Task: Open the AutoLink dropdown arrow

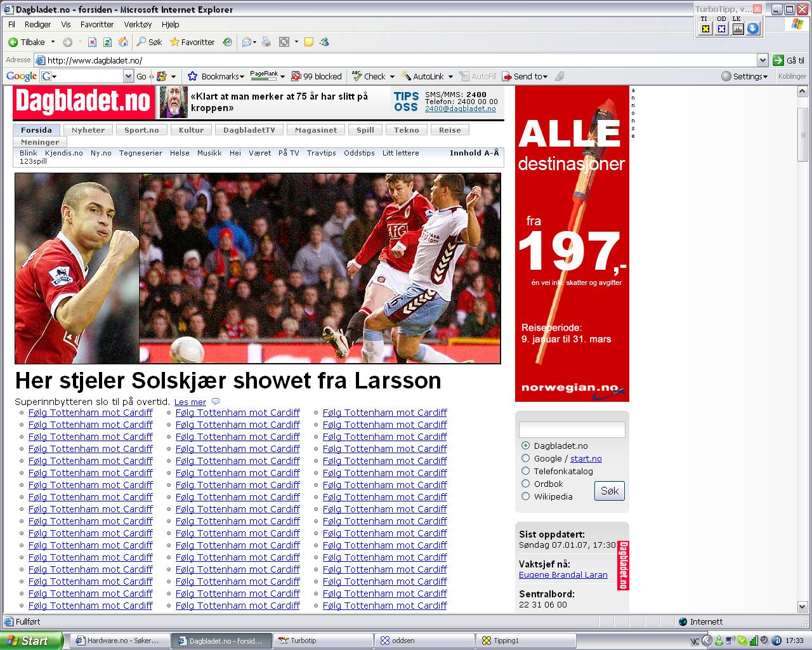Action: pyautogui.click(x=450, y=77)
